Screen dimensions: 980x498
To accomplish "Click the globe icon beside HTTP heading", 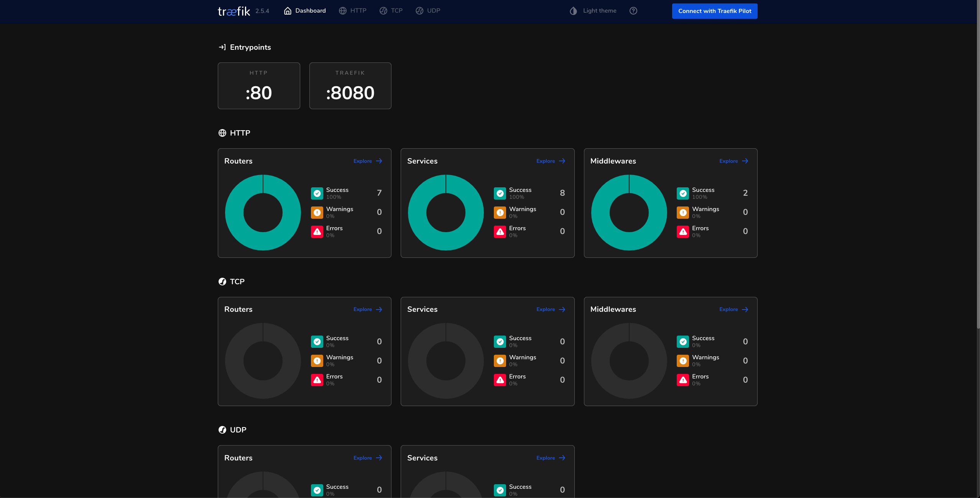I will (x=222, y=133).
